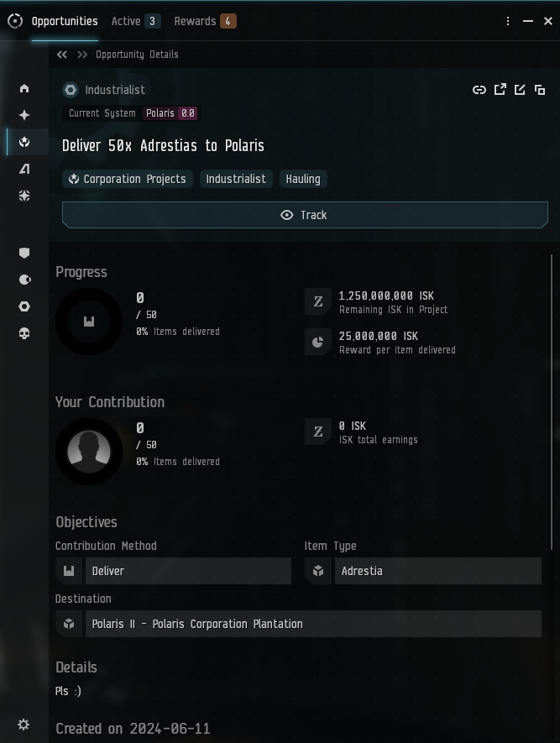Click the ISK icon beside Remaining ISK
The height and width of the screenshot is (743, 560).
(x=318, y=302)
